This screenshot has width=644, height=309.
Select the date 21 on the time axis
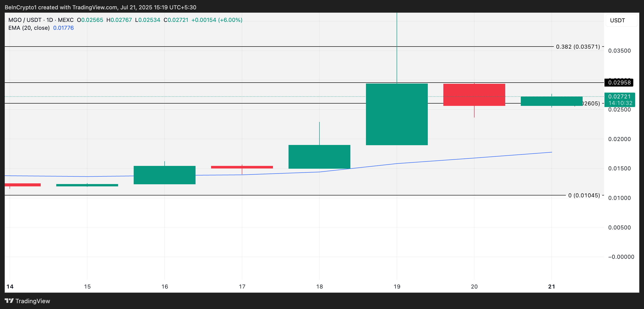point(551,287)
